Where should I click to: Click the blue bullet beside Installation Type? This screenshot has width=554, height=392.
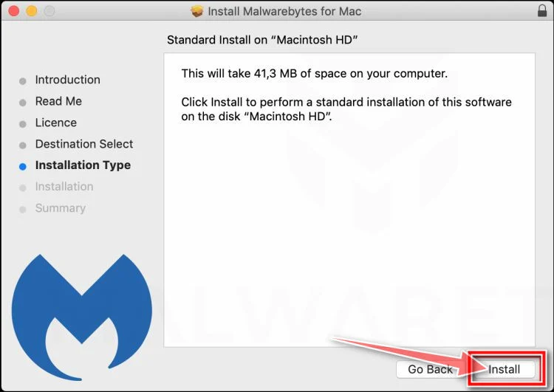(23, 167)
